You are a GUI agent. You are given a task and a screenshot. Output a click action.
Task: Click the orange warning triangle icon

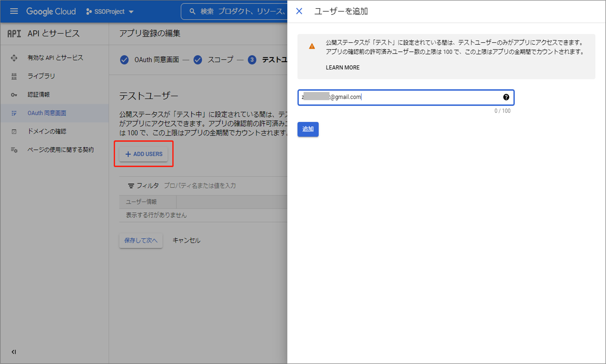[x=312, y=46]
